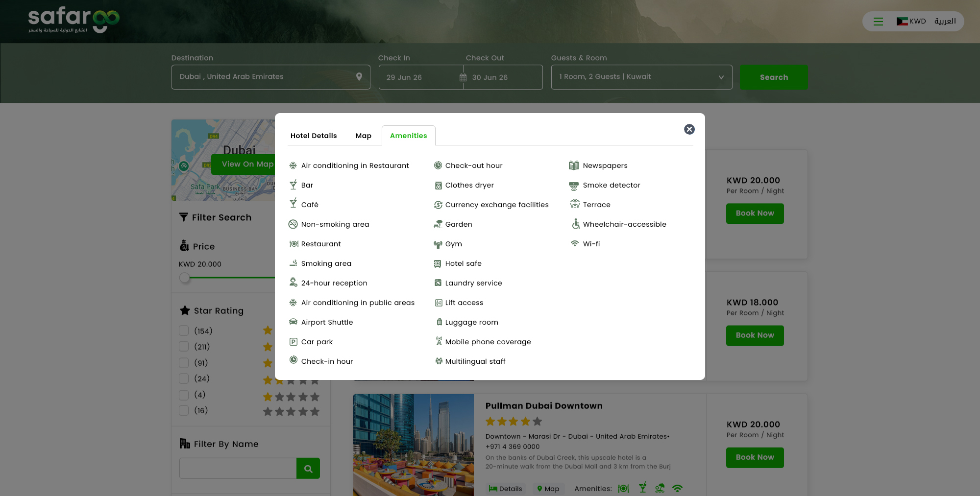The width and height of the screenshot is (980, 496).
Task: Click the location pin icon in Destination field
Action: [359, 77]
